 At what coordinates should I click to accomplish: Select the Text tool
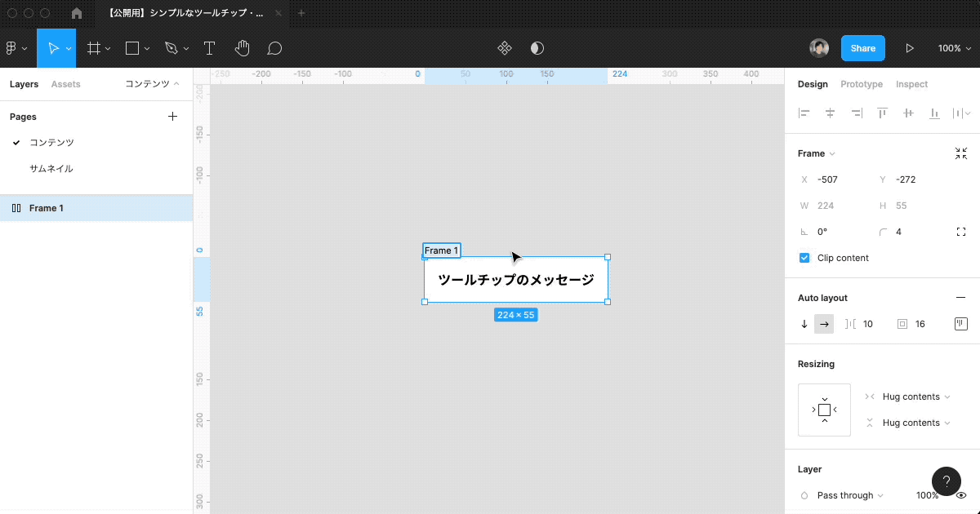pos(209,47)
